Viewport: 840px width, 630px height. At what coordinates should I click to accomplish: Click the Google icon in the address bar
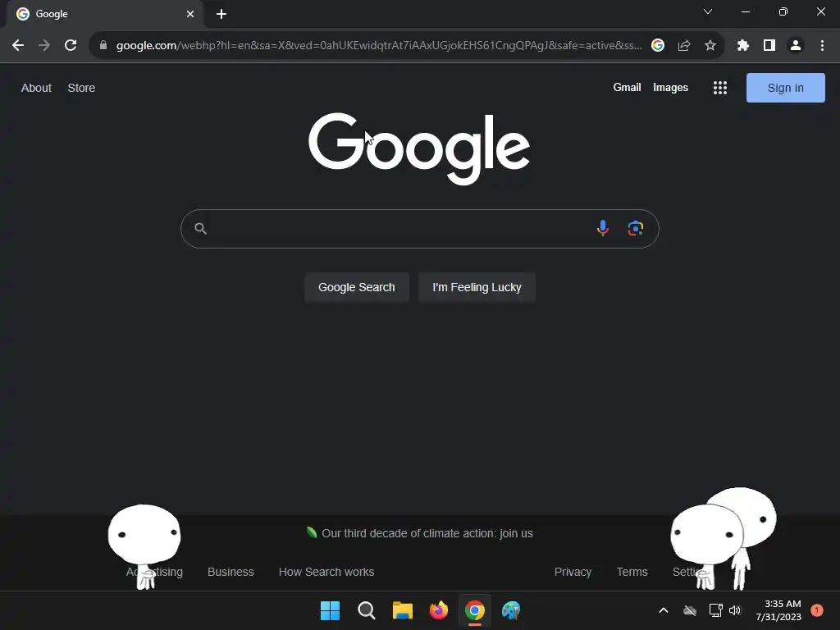(x=658, y=46)
